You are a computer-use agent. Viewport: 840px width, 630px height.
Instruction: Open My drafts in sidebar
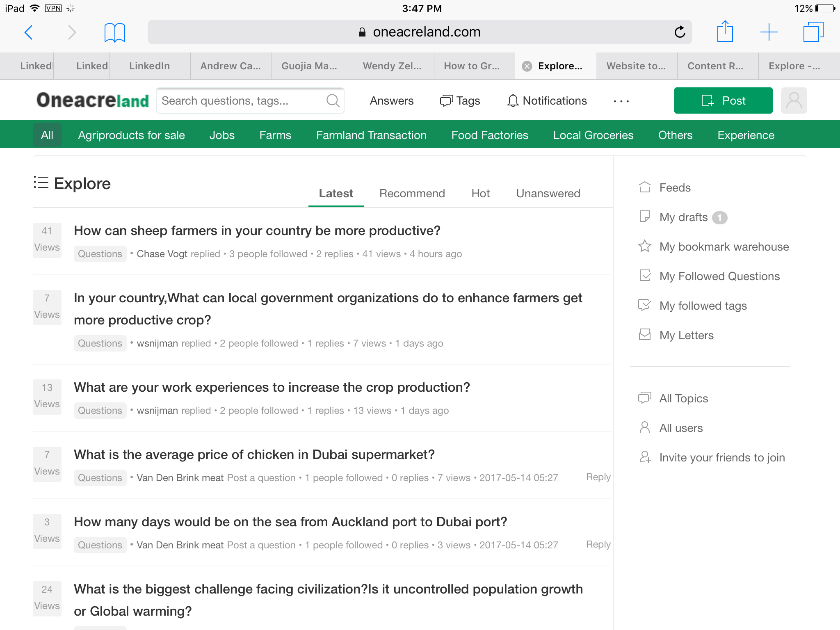[x=683, y=217]
